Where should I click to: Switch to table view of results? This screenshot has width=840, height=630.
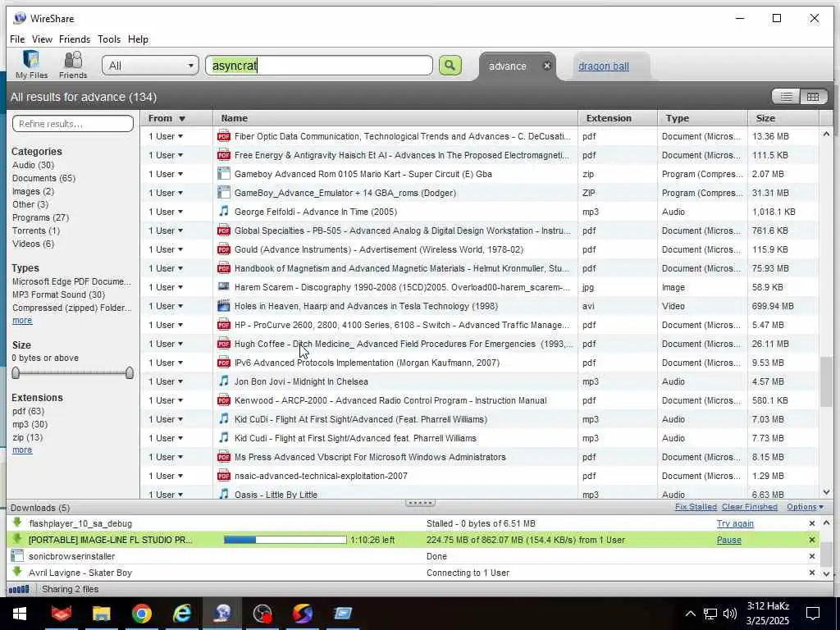click(x=813, y=97)
